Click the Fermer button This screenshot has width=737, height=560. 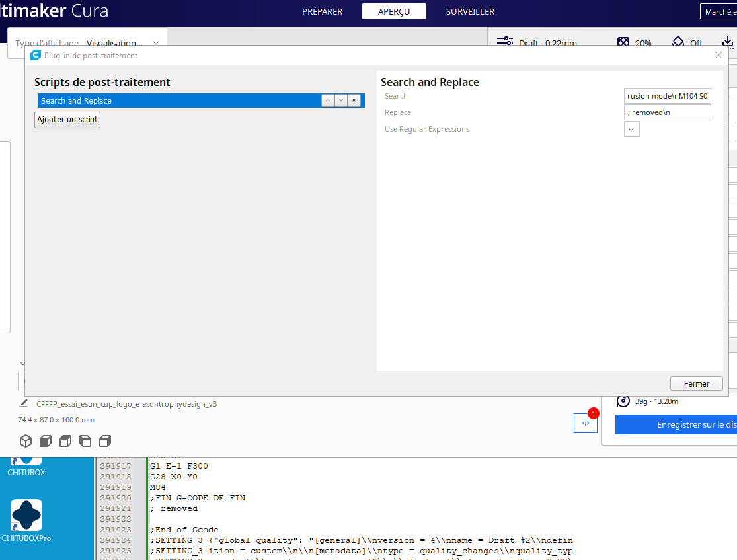pyautogui.click(x=696, y=383)
